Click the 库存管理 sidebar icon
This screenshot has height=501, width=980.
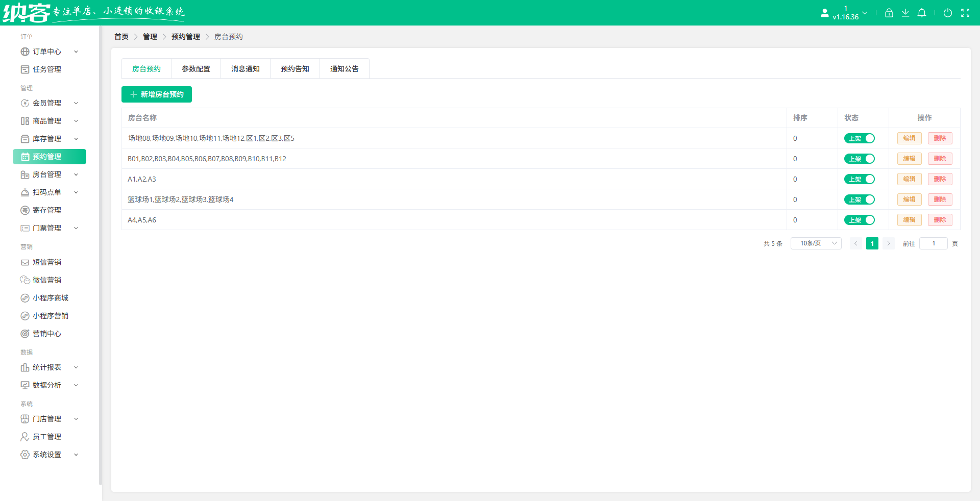tap(25, 139)
